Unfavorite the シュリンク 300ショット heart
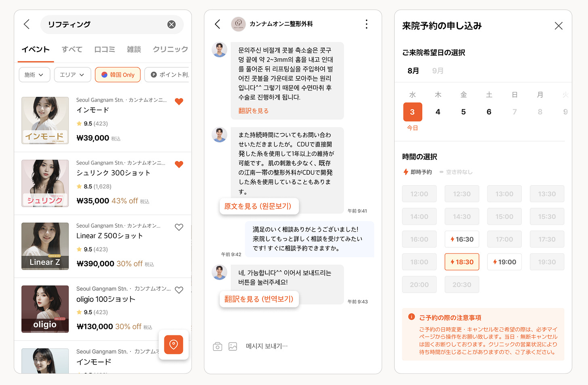Viewport: 588px width, 385px height. (x=179, y=164)
